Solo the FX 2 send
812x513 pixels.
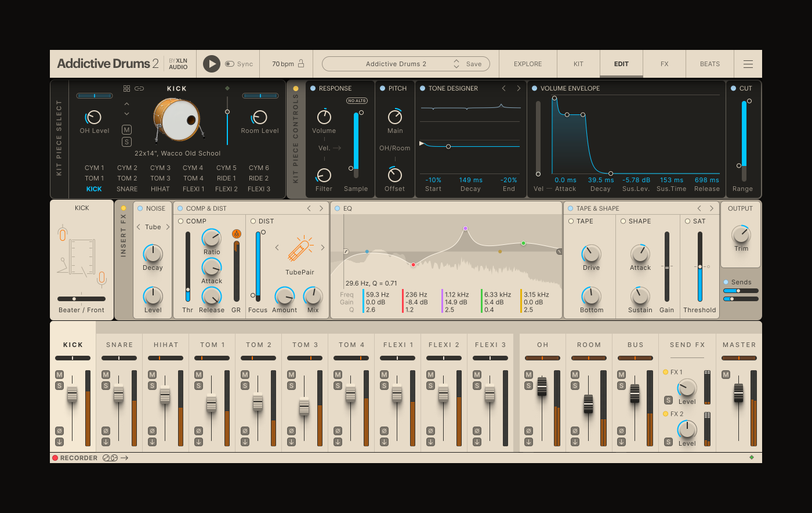pos(668,442)
